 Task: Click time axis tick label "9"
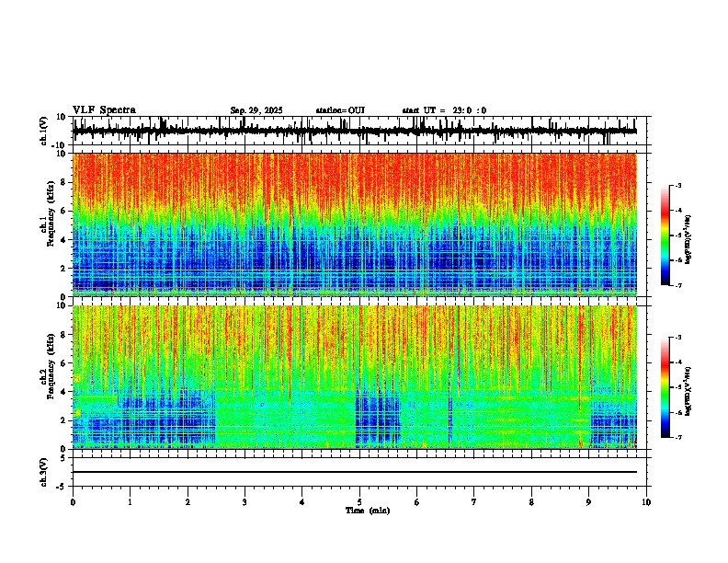click(588, 502)
